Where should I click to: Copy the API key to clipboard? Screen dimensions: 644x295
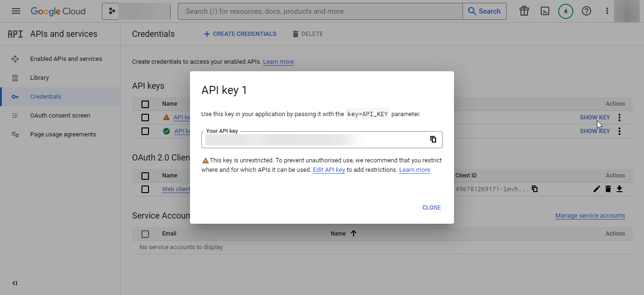433,139
